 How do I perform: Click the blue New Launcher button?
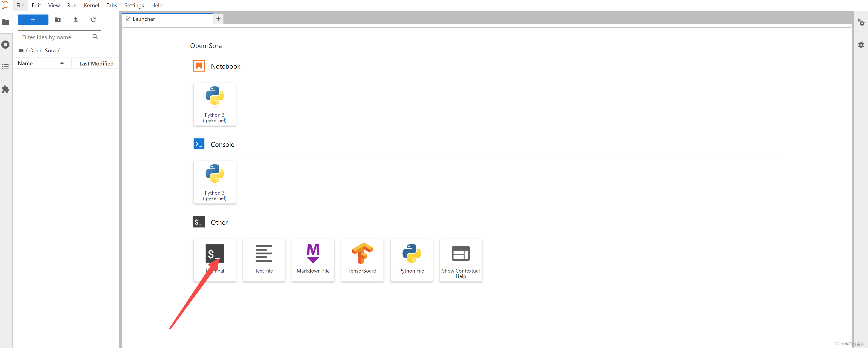tap(33, 19)
